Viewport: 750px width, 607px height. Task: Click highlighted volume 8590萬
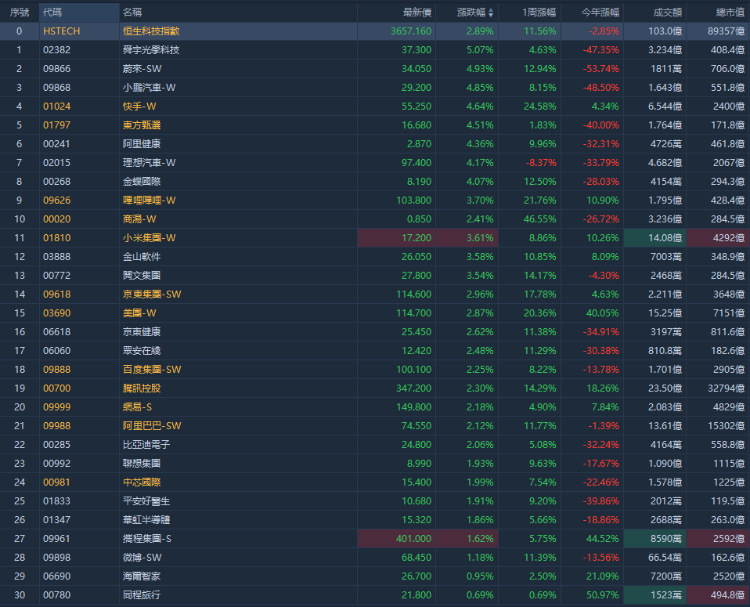click(666, 539)
